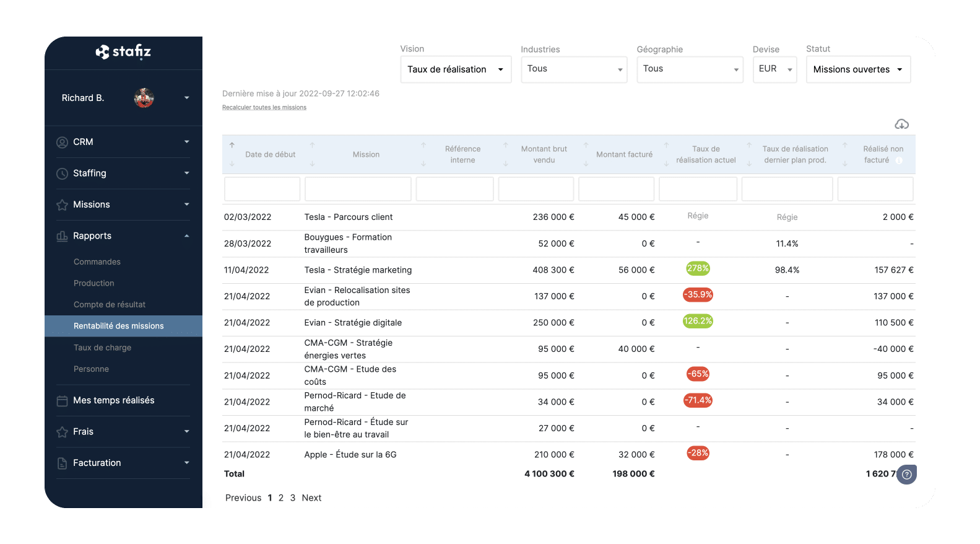Open the Devise EUR dropdown
Image resolution: width=980 pixels, height=544 pixels.
pyautogui.click(x=774, y=69)
